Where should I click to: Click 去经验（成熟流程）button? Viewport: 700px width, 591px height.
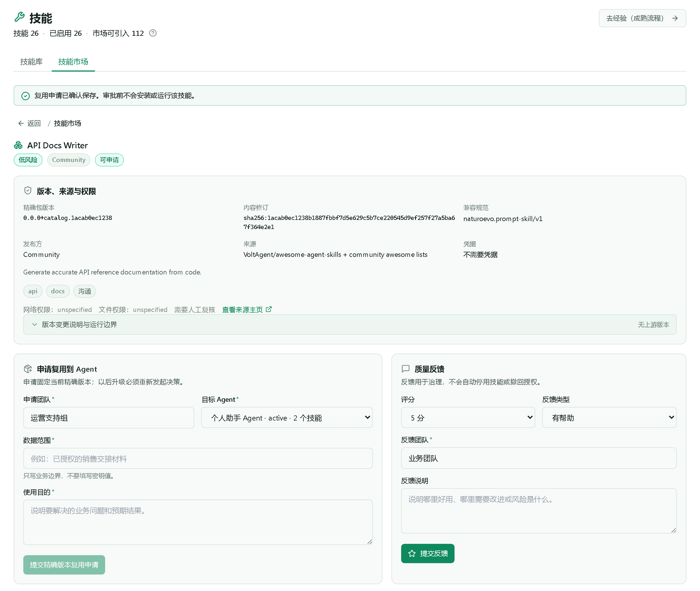point(642,18)
